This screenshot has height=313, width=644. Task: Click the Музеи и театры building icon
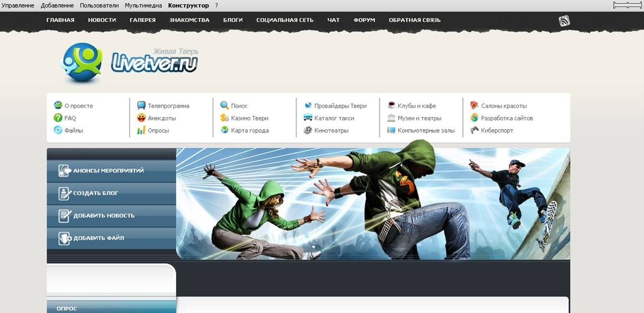391,118
